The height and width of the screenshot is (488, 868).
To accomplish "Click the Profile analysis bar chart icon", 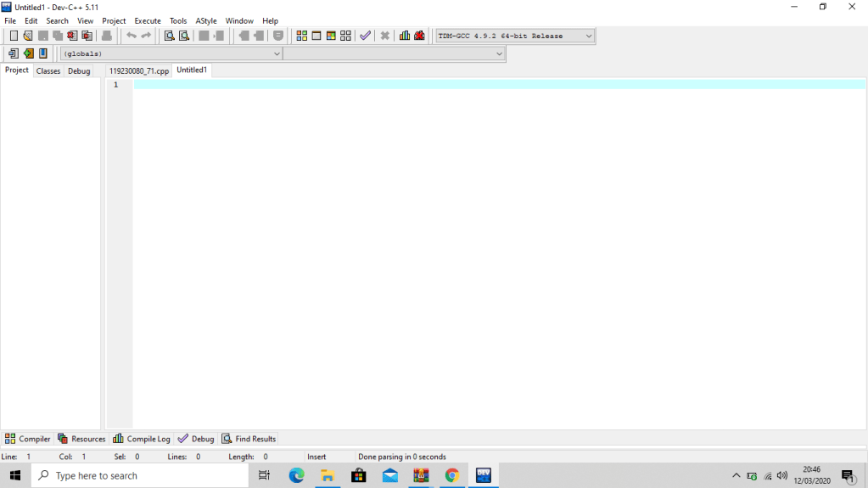I will click(405, 36).
